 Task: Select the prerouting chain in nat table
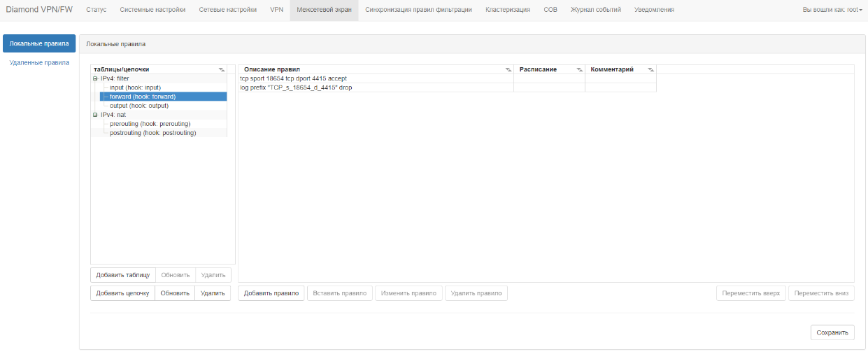pos(150,124)
